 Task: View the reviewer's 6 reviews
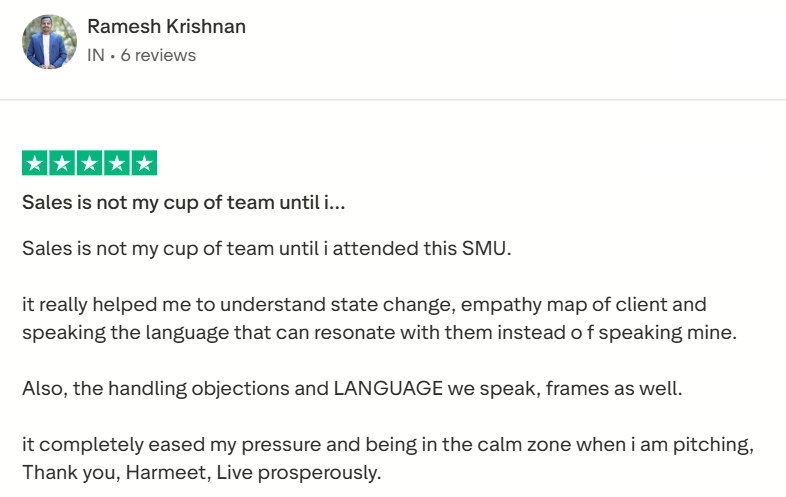coord(158,56)
